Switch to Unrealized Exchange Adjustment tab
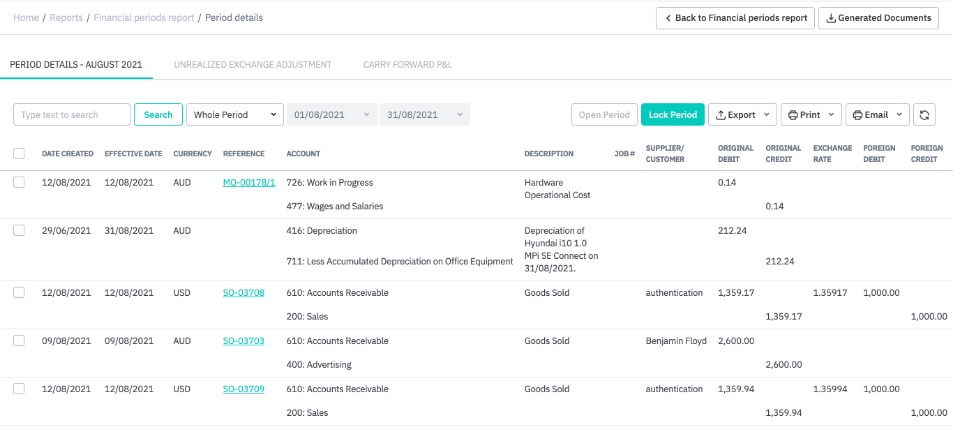This screenshot has height=427, width=953. (x=252, y=65)
